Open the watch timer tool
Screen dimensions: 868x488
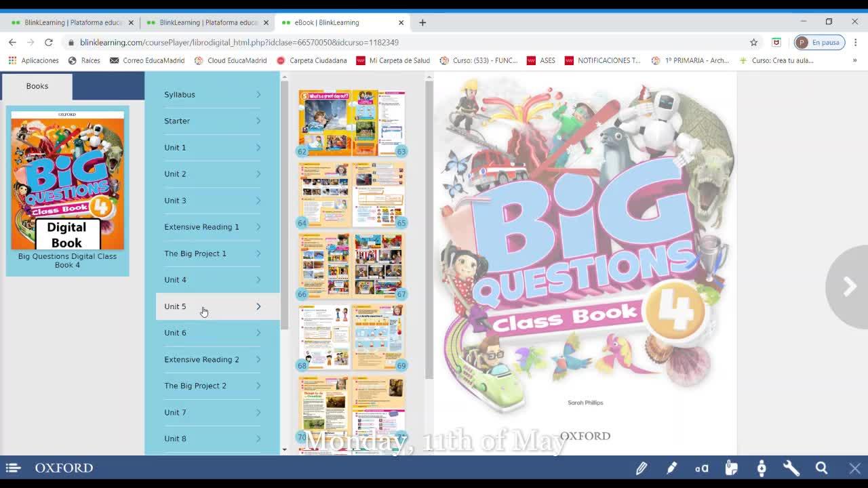pos(762,468)
